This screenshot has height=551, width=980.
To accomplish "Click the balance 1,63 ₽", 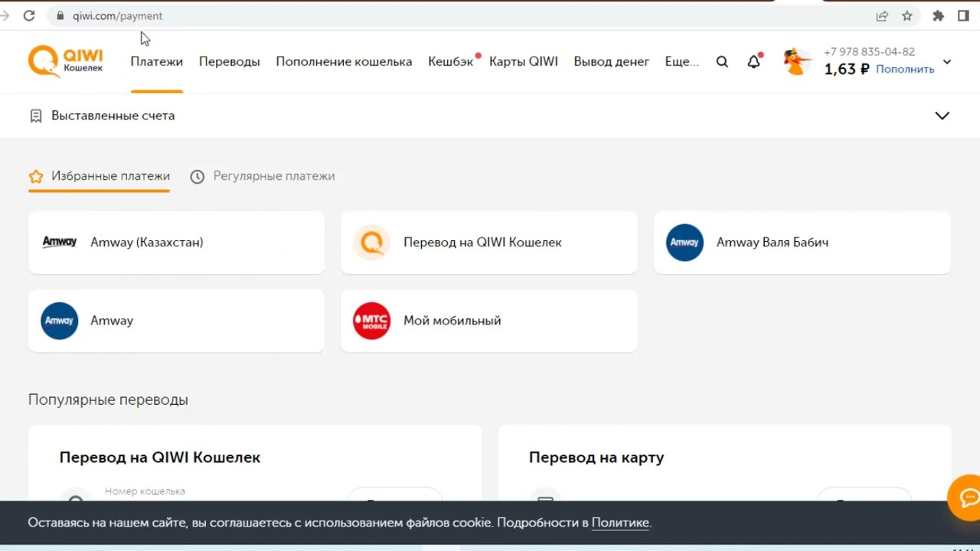I will [x=847, y=69].
